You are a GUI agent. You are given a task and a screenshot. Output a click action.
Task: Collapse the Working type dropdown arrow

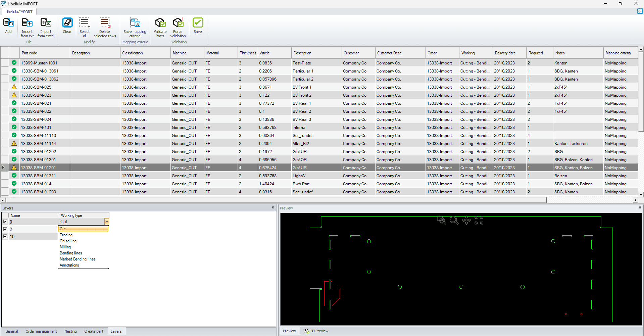(106, 222)
